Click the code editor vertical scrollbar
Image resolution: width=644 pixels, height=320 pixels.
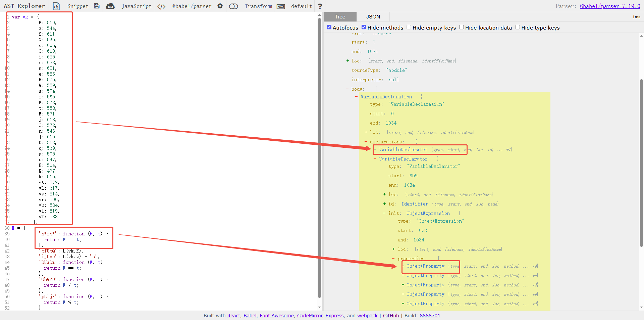tap(319, 158)
